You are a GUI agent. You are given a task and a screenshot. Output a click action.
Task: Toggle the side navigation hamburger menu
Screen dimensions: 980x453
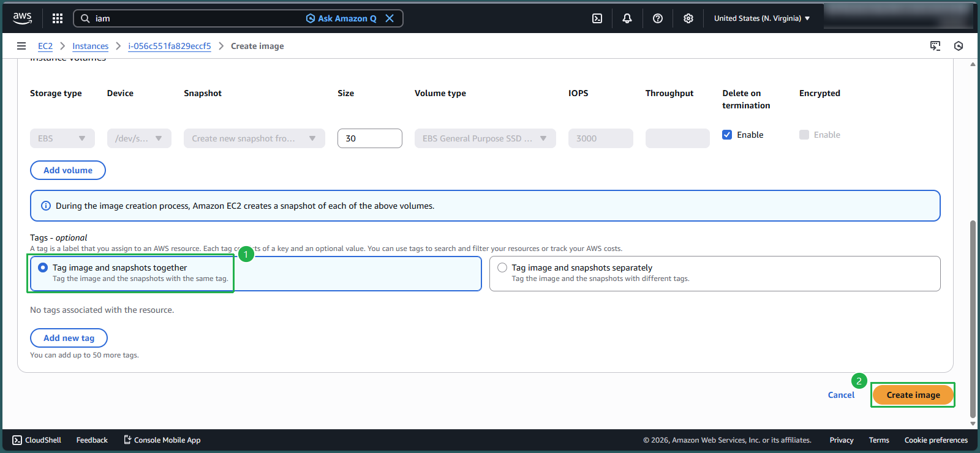[21, 46]
